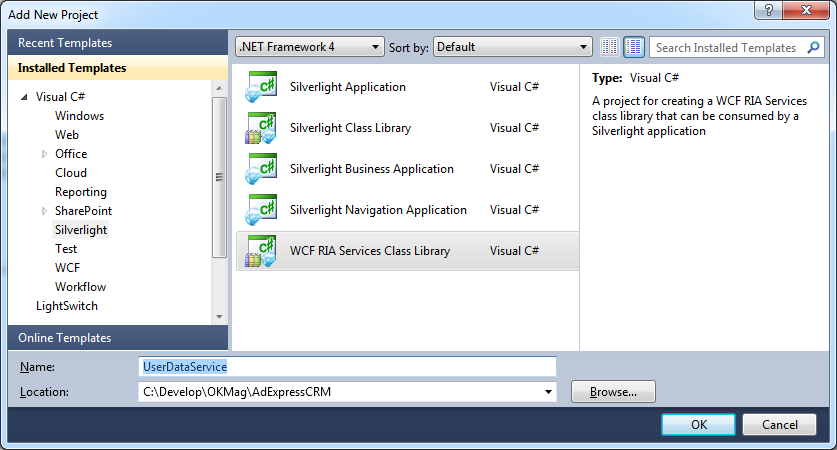Click the template tree scrollbar thumb
The width and height of the screenshot is (837, 450).
[219, 177]
